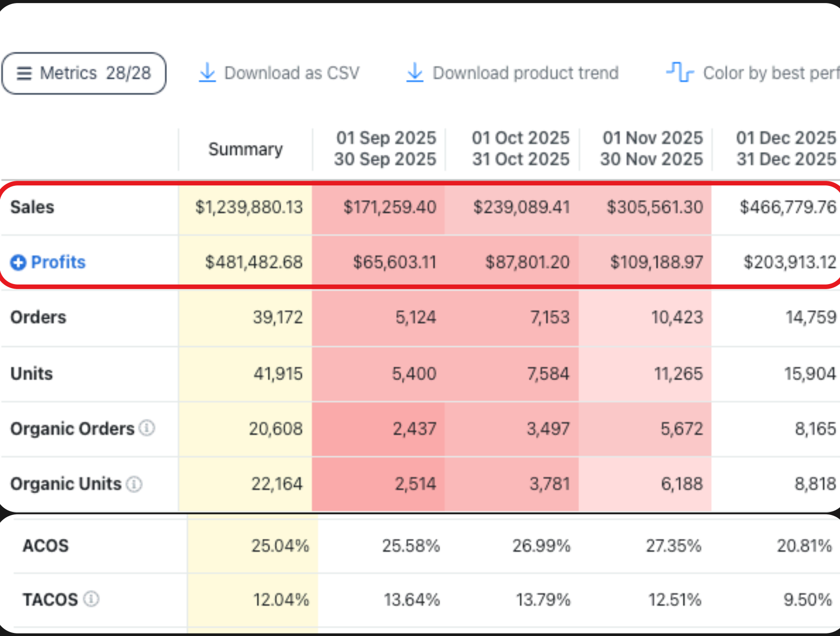Viewport: 840px width, 636px height.
Task: Click November orders value 10,423
Action: click(677, 317)
